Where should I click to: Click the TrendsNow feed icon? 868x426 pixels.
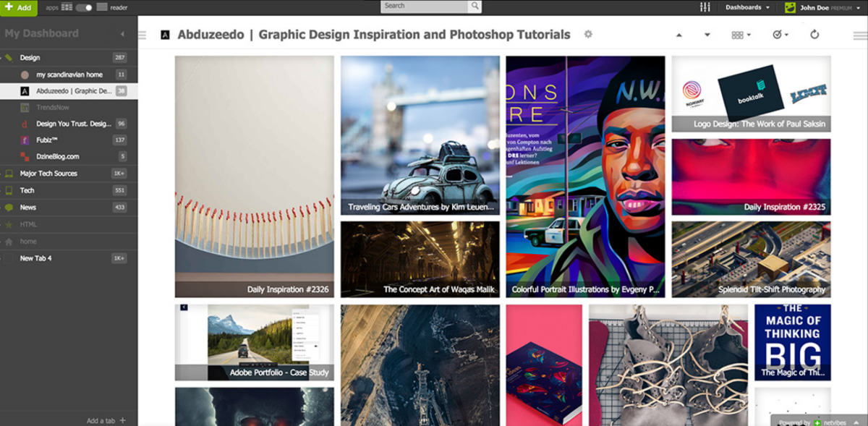coord(25,107)
